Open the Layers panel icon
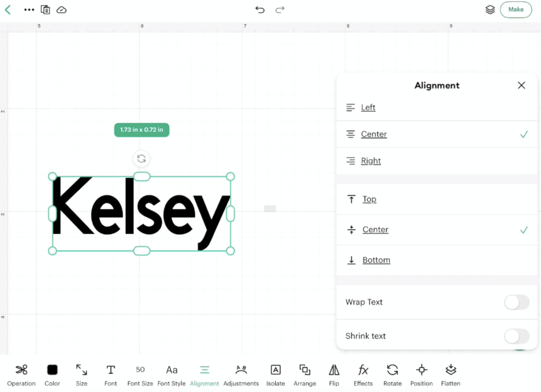 click(x=490, y=10)
